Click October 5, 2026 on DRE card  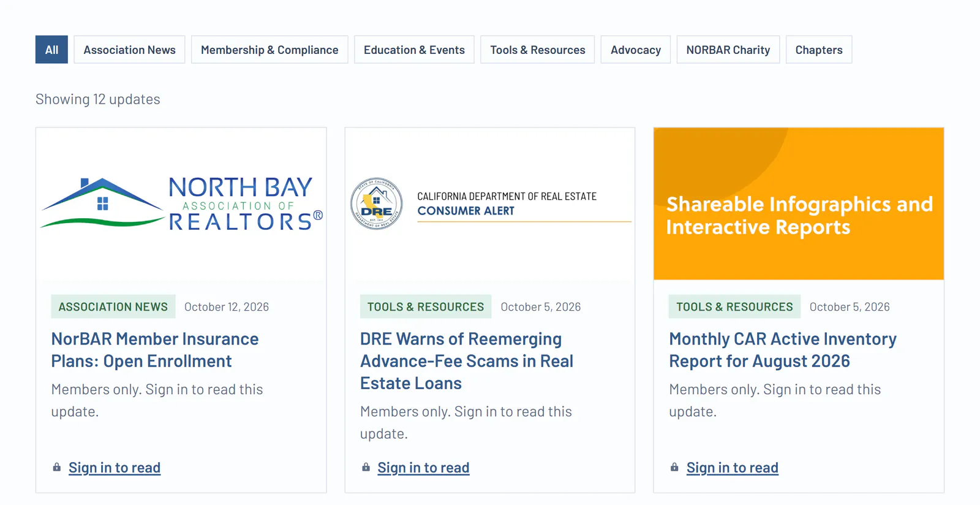tap(541, 307)
